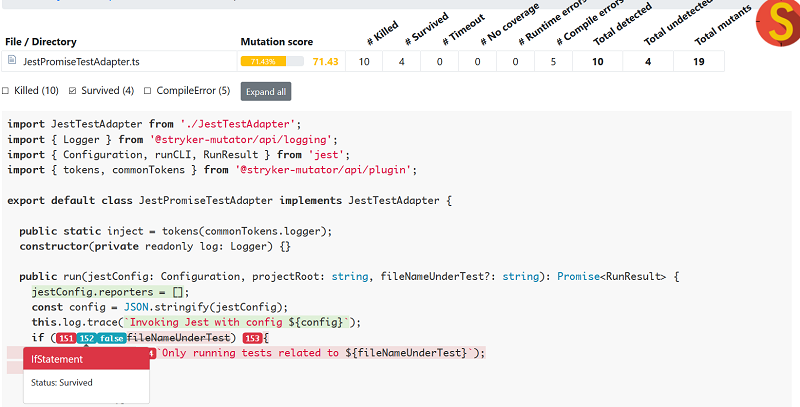This screenshot has height=407, width=800.
Task: Click the Status: Survived tooltip text
Action: (x=62, y=383)
